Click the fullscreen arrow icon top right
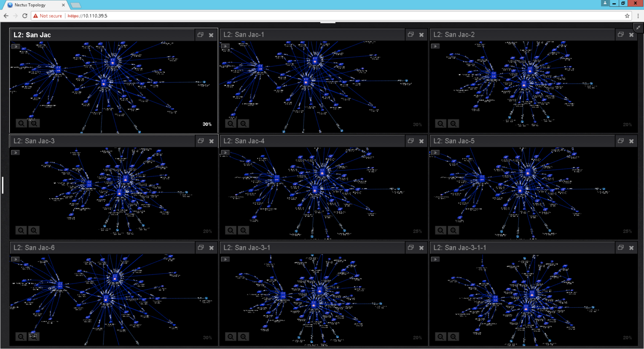Screen dimensions: 644x349 [x=638, y=27]
